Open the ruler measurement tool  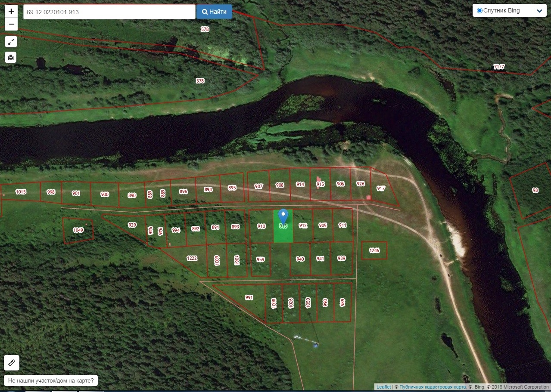tap(12, 363)
